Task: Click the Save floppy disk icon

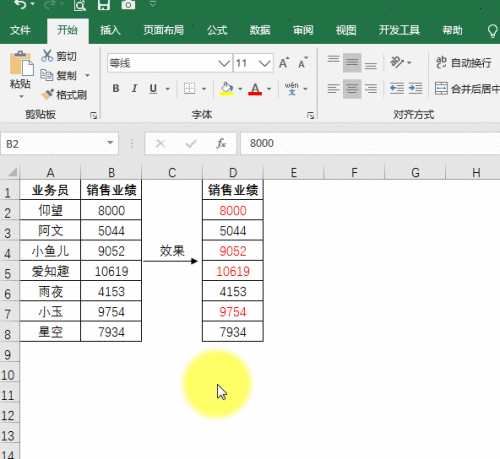Action: (x=104, y=5)
